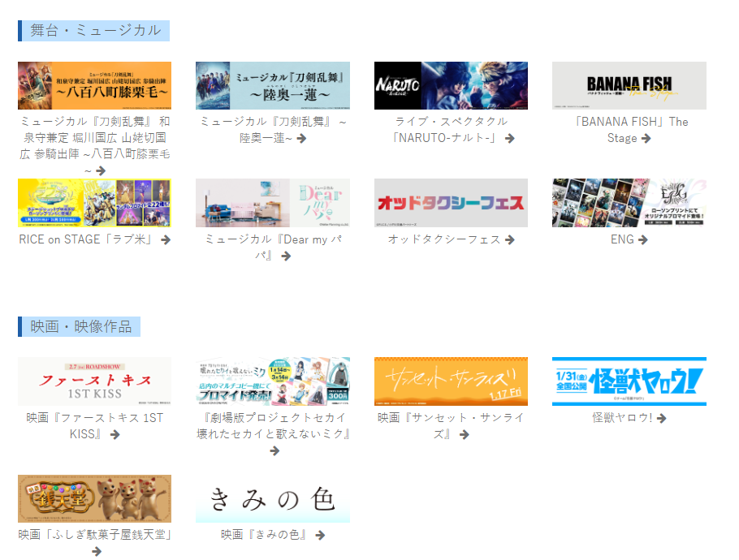Click arrow icon after 八百八町膝栗毛 title
The width and height of the screenshot is (739, 560).
(101, 171)
